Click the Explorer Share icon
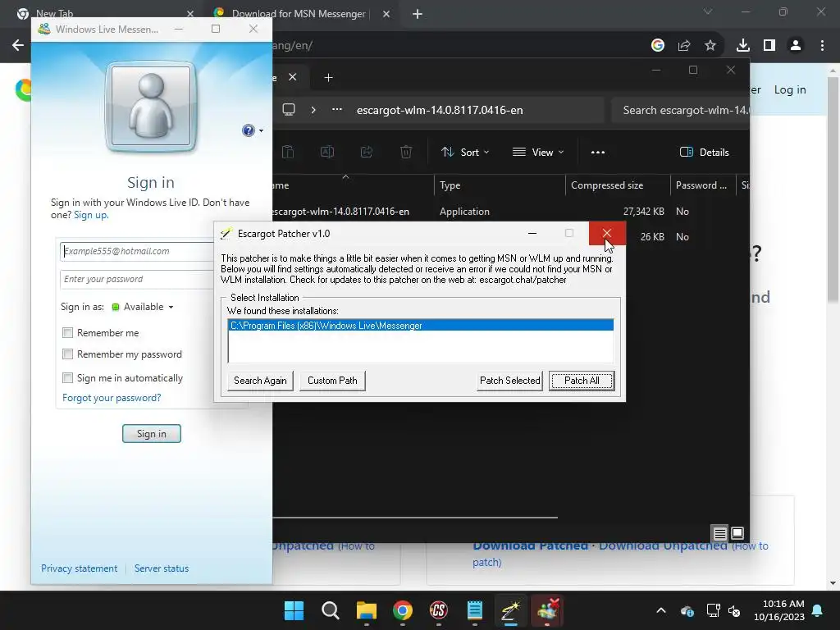This screenshot has width=840, height=630. click(367, 152)
